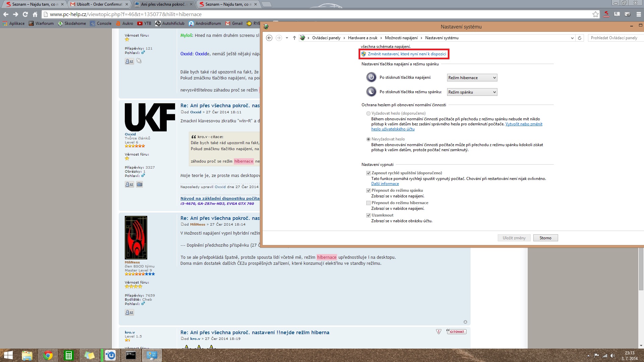Go up one level in Control Panel
This screenshot has width=644, height=362.
pos(294,38)
